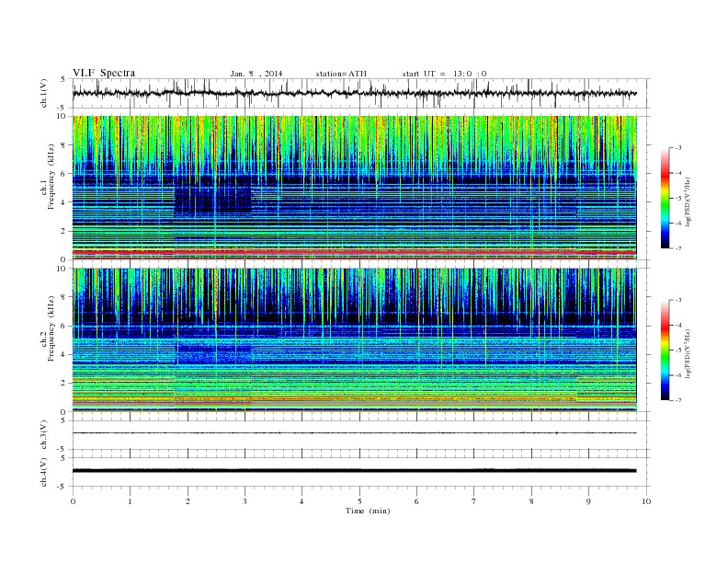Click the "-3" tick on ch.1 colorbar
Screen dimensions: 728x563
point(678,148)
